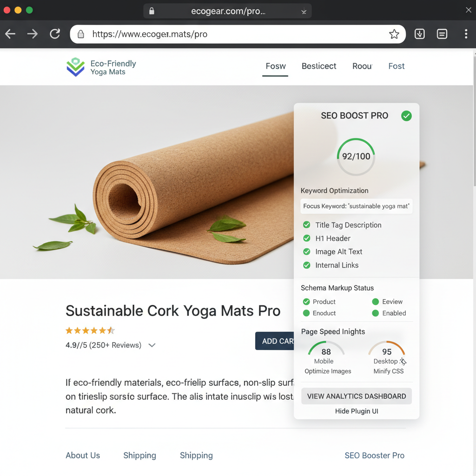This screenshot has height=476, width=476.
Task: Click the Eco-Friendly Yoga Mats logo
Action: pyautogui.click(x=101, y=67)
